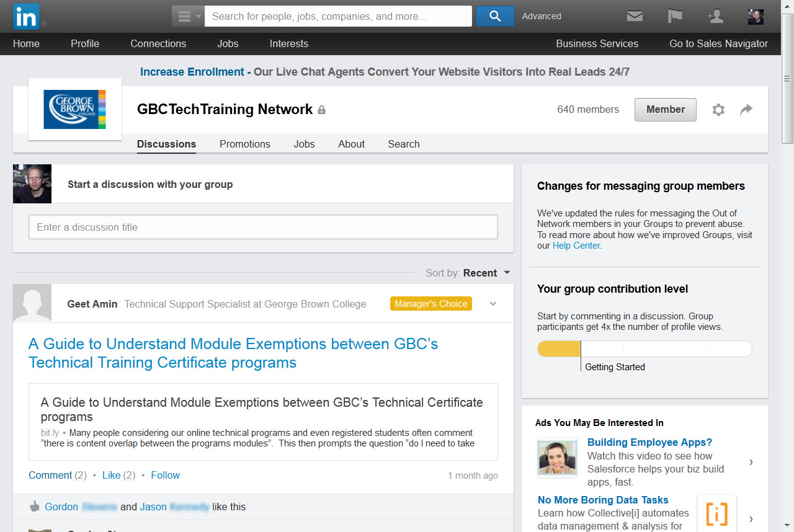Screen dimensions: 794x532
Task: Open the notifications flag icon
Action: pos(675,17)
